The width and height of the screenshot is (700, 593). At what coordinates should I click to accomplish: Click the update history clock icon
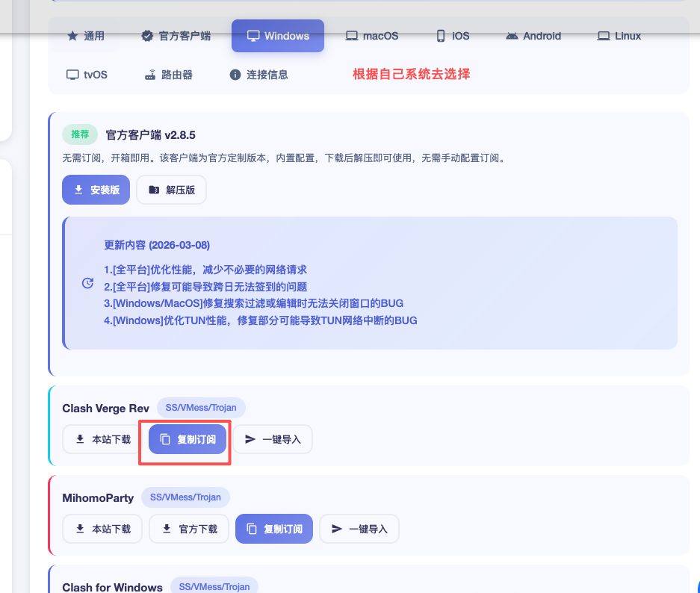click(87, 283)
